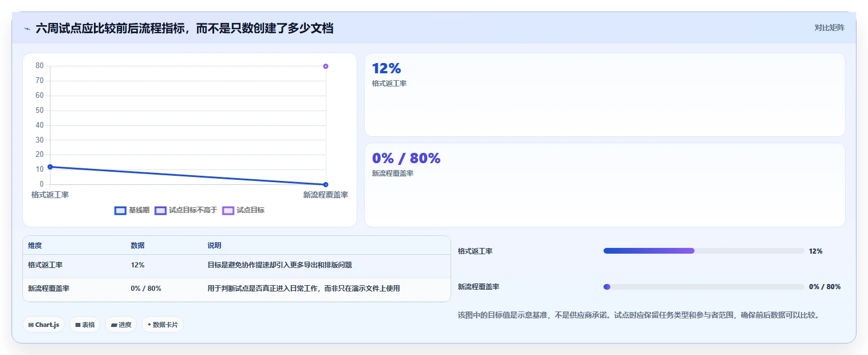Click the lightning icon beside the title
Screen dimensions: 868x355
27,28
